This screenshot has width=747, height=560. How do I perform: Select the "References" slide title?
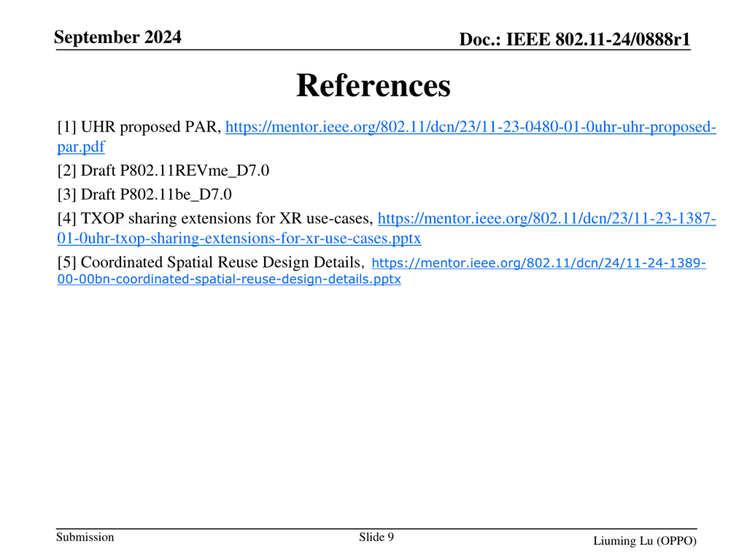tap(373, 85)
